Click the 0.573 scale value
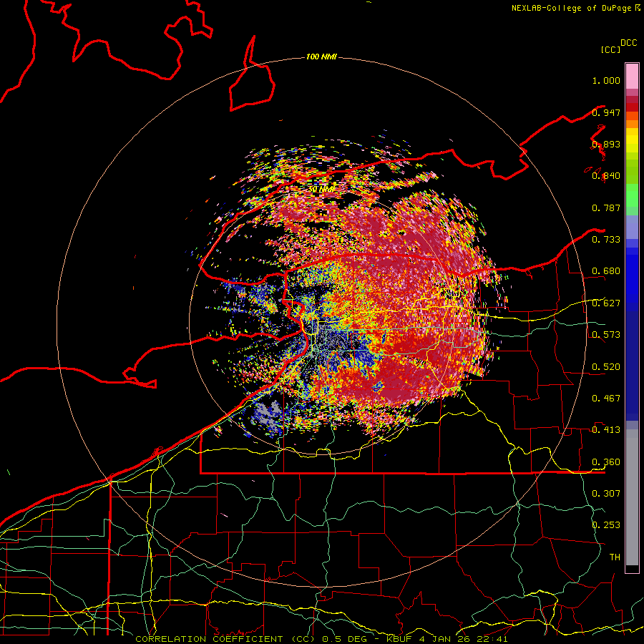644x644 pixels. pyautogui.click(x=606, y=335)
